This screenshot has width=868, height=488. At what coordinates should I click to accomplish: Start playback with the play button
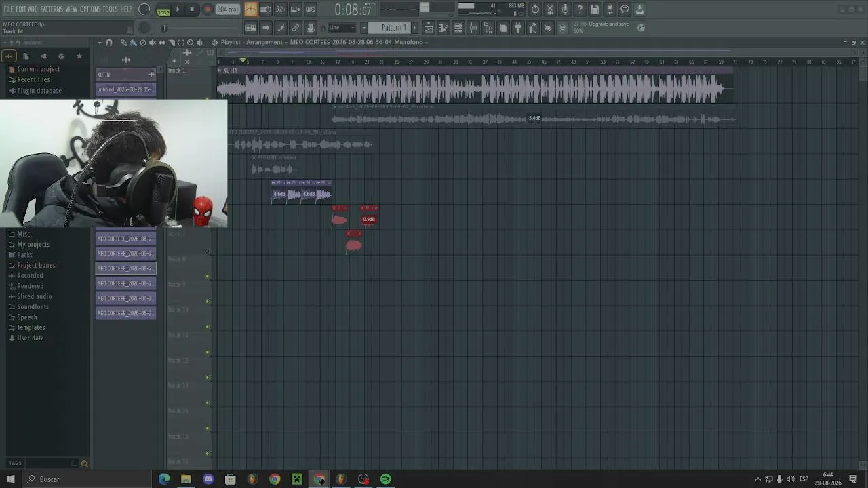(178, 9)
